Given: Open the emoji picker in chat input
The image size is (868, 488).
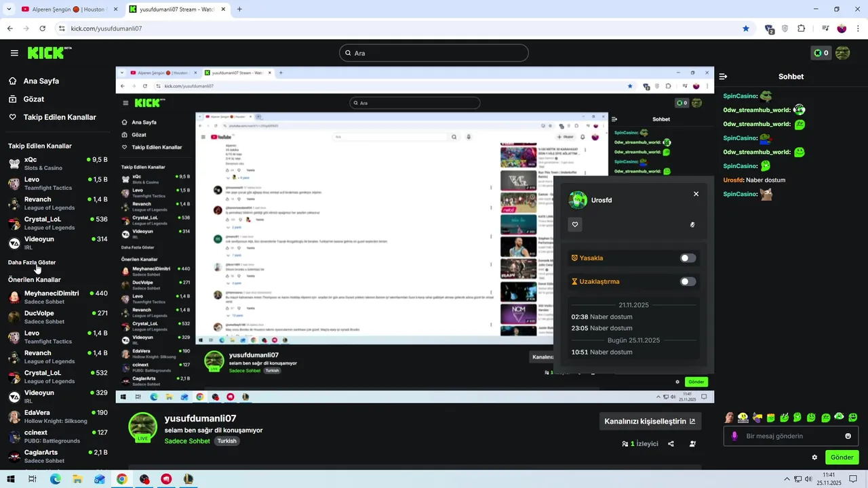Looking at the screenshot, I should (848, 436).
